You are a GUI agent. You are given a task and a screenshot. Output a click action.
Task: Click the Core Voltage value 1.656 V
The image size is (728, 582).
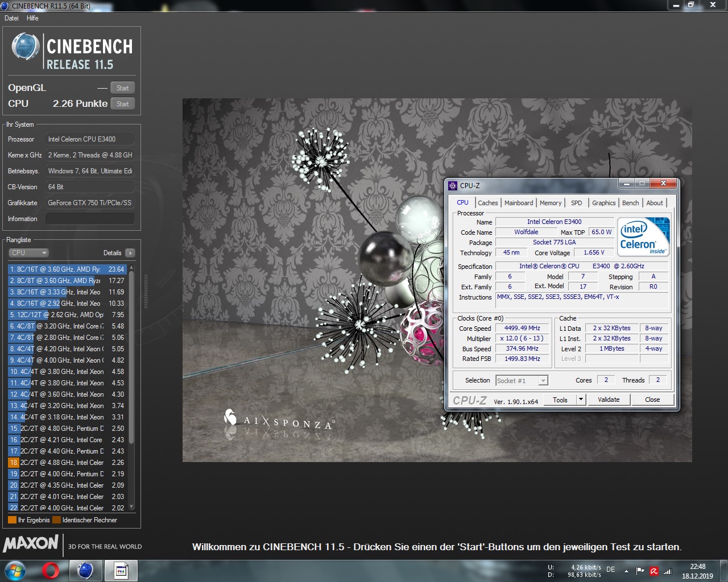(594, 252)
